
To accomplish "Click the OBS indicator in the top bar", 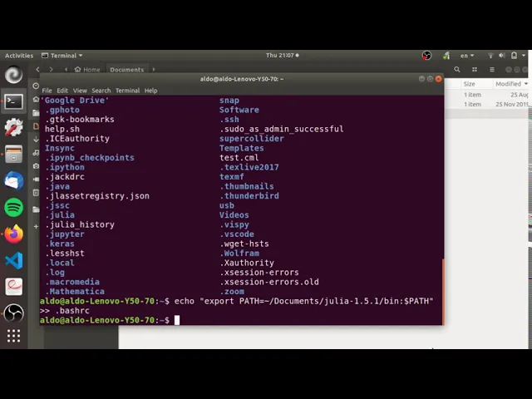I will [x=426, y=56].
